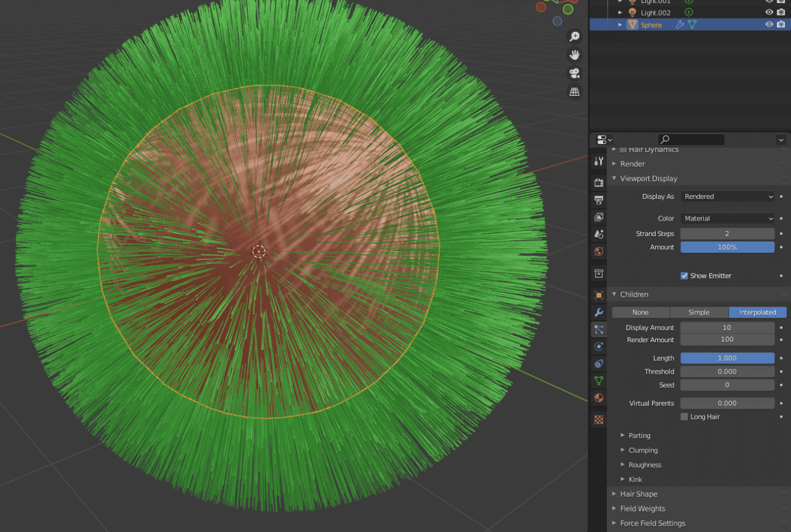This screenshot has width=791, height=532.
Task: Open the Object Data properties tab
Action: click(598, 381)
